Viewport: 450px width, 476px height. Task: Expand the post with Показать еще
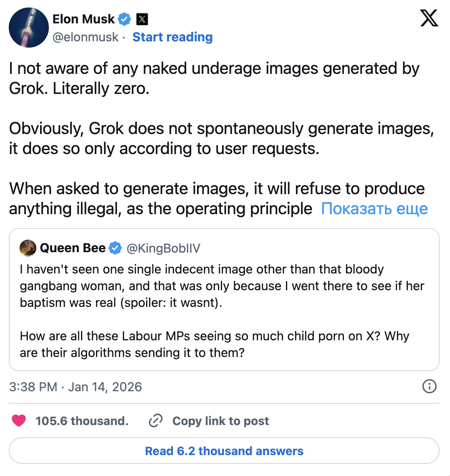click(x=374, y=208)
